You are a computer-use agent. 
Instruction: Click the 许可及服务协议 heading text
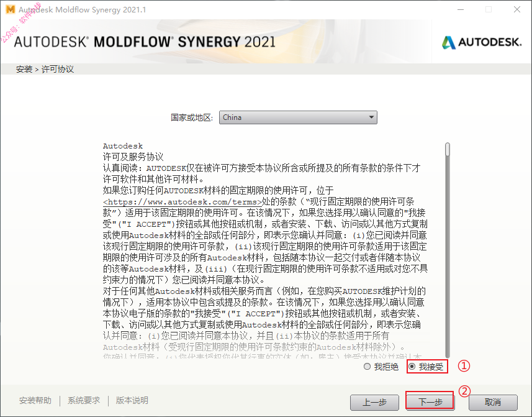[133, 157]
